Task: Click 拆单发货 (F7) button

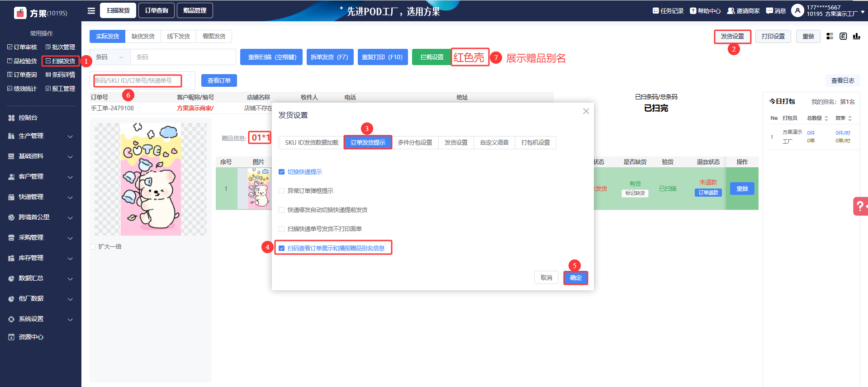Action: point(329,57)
